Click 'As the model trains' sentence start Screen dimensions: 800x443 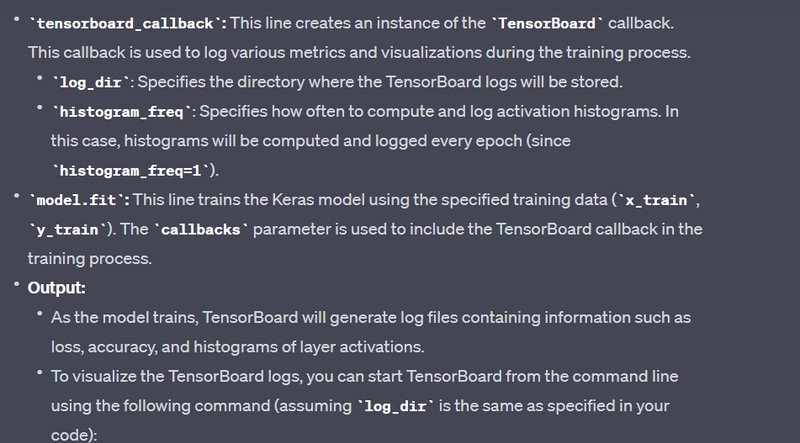click(125, 317)
